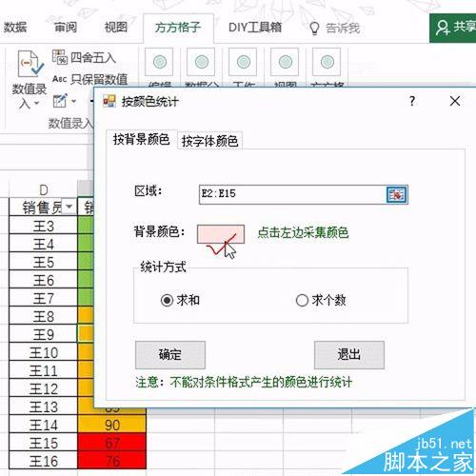Click the round ribbon icon above 工作
Viewport: 476px width, 476px height.
coord(243,62)
